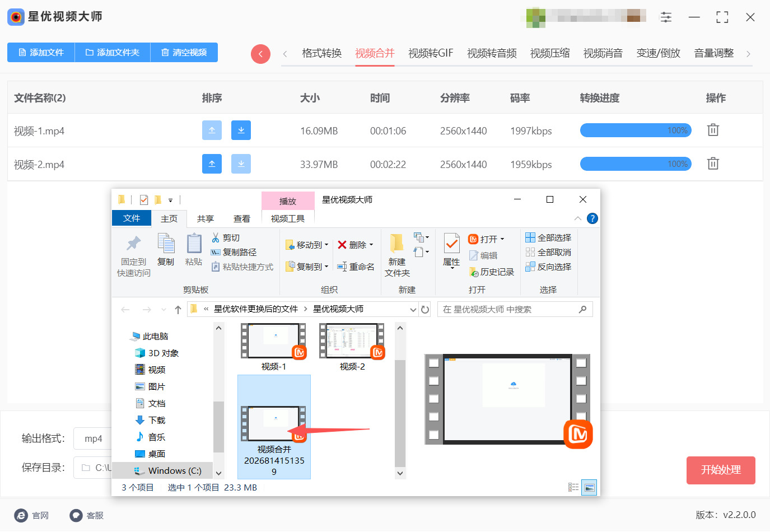Switch to the 变速/倒放 tab

pyautogui.click(x=658, y=54)
